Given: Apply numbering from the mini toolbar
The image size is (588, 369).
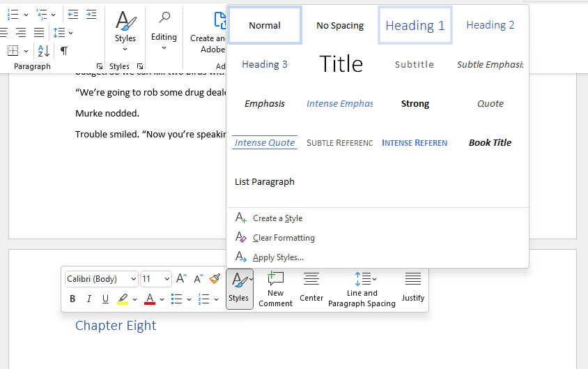Looking at the screenshot, I should [203, 299].
